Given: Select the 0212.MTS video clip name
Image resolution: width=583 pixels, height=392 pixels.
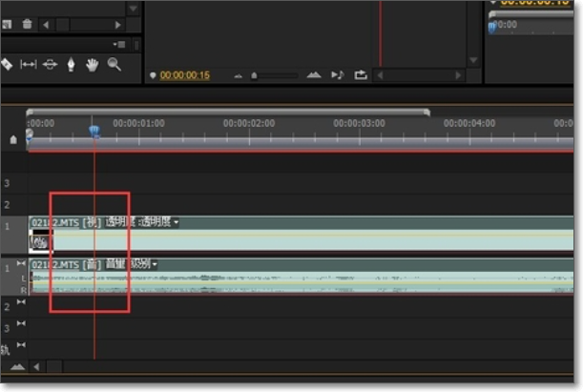Looking at the screenshot, I should click(55, 223).
